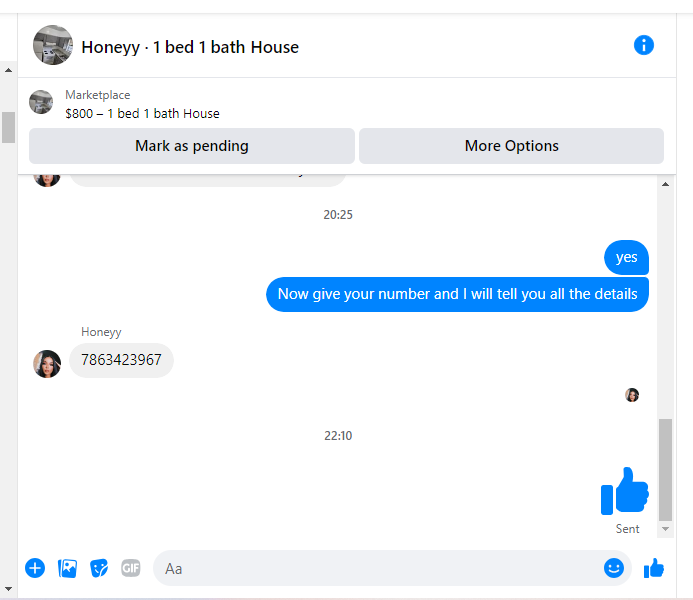This screenshot has width=693, height=600.
Task: Open conversation info via the blue i icon
Action: [x=644, y=45]
